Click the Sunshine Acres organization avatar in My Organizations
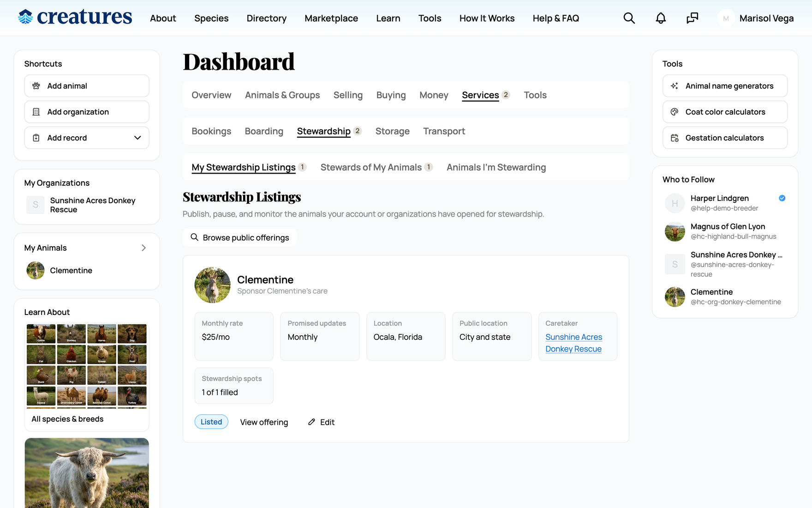The width and height of the screenshot is (812, 508). click(36, 205)
